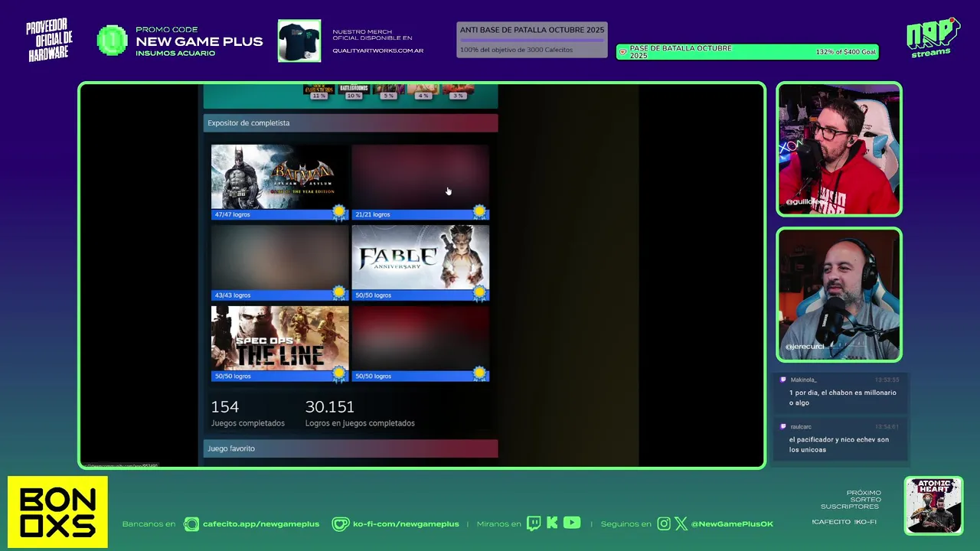
Task: Click the BONOXS yellow logo
Action: point(57,512)
